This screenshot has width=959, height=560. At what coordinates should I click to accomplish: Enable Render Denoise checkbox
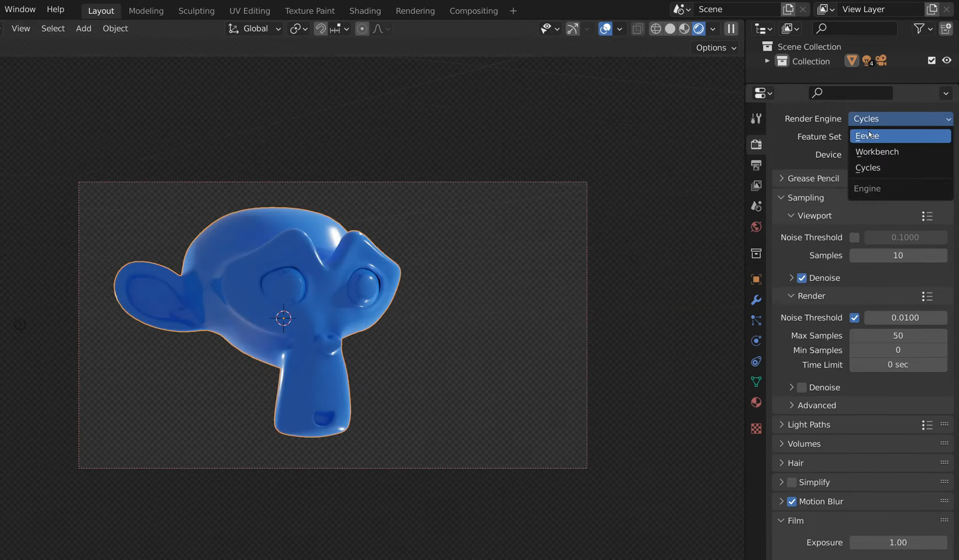(802, 387)
